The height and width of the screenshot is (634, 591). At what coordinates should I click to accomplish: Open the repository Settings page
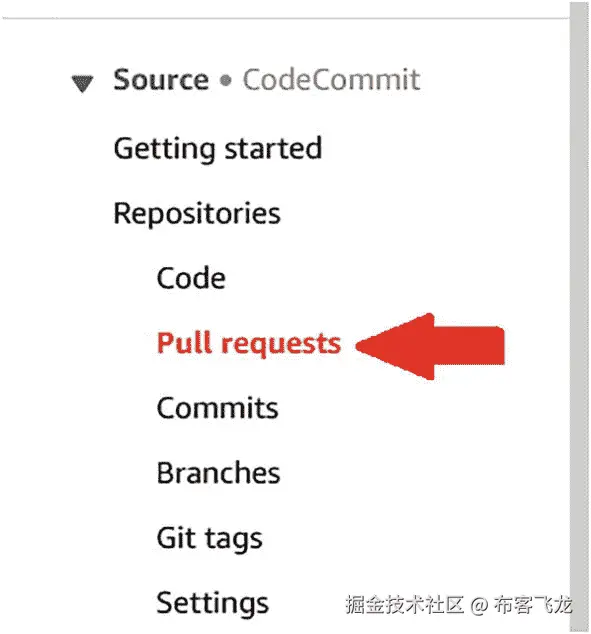(x=212, y=604)
